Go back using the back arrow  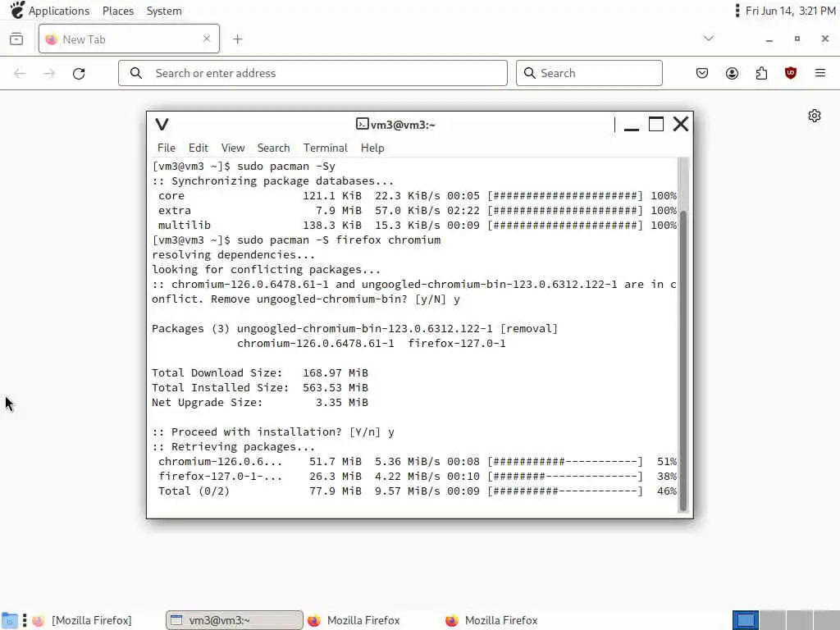[20, 73]
